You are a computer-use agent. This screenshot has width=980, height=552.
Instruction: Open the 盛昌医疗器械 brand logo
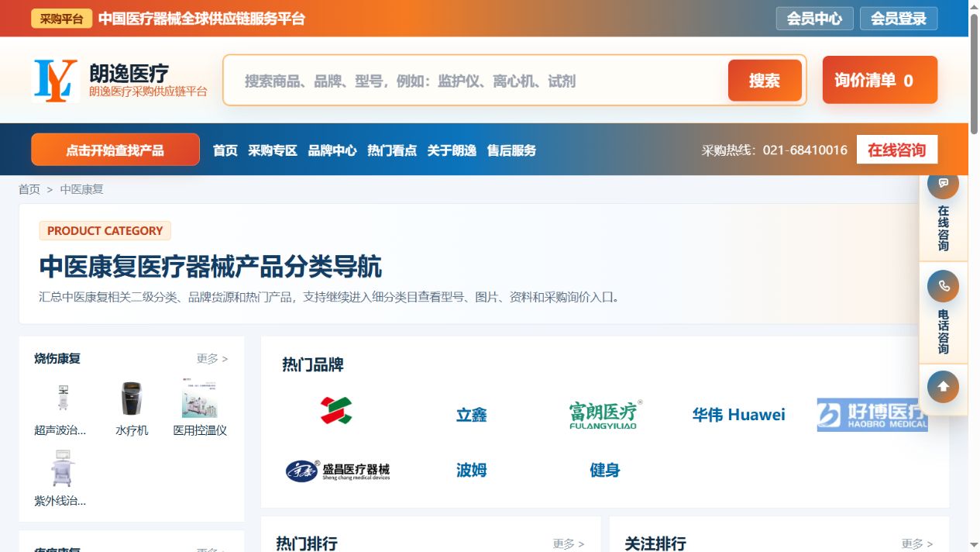click(x=338, y=470)
